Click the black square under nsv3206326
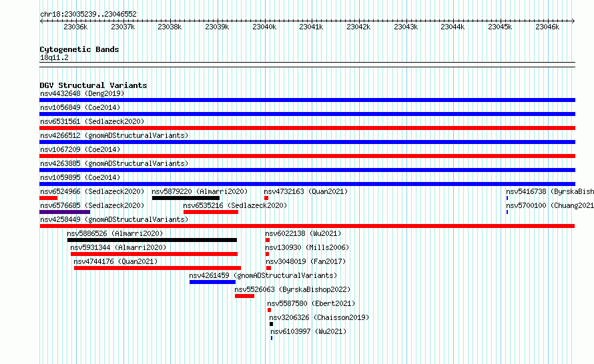Screen dimensions: 594x364 point(271,324)
